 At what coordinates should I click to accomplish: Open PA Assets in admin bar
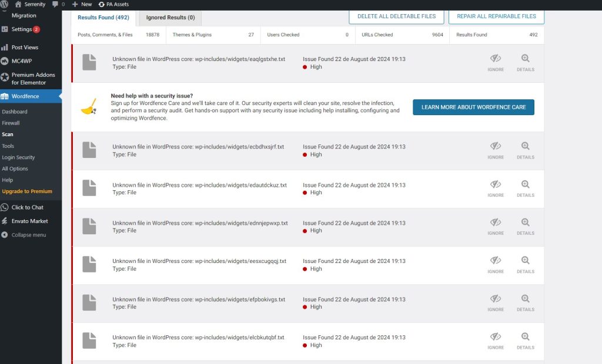[x=113, y=4]
